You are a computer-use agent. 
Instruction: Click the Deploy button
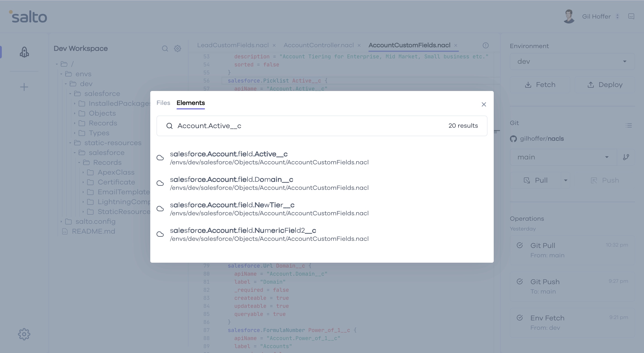click(x=605, y=85)
